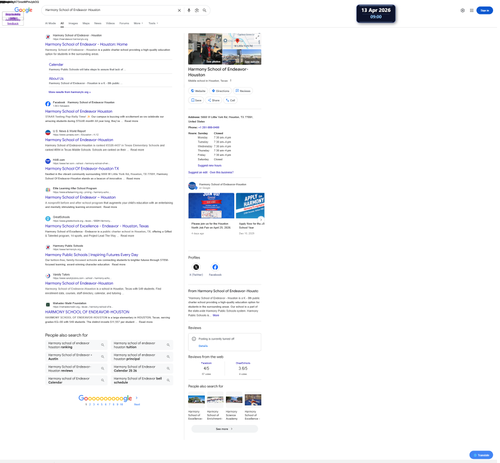Image resolution: width=500 pixels, height=463 pixels.
Task: Open the X (Twitter) profile icon
Action: pos(196,267)
